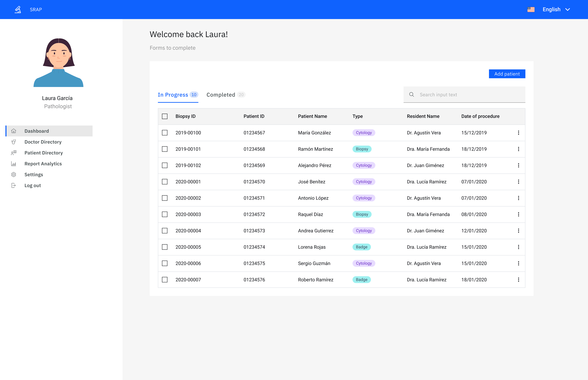Click the Biopsy badge for Ramón Martínez
588x380 pixels.
(362, 149)
